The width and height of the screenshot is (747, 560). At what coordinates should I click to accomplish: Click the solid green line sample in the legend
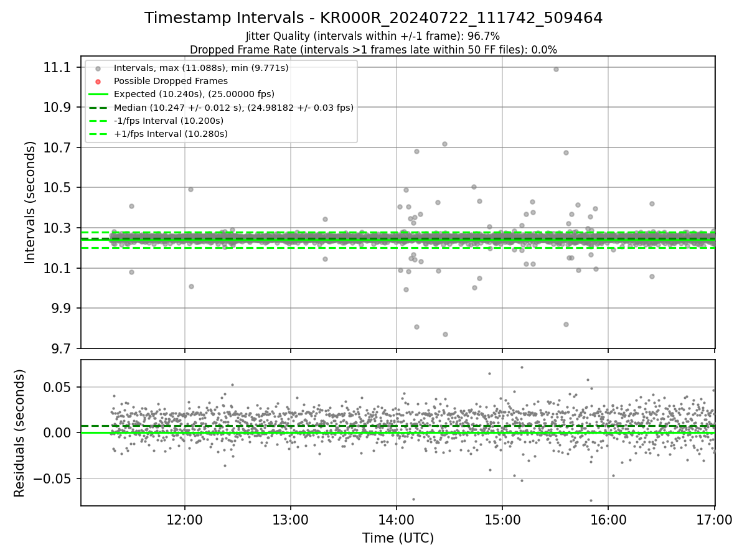pyautogui.click(x=98, y=94)
